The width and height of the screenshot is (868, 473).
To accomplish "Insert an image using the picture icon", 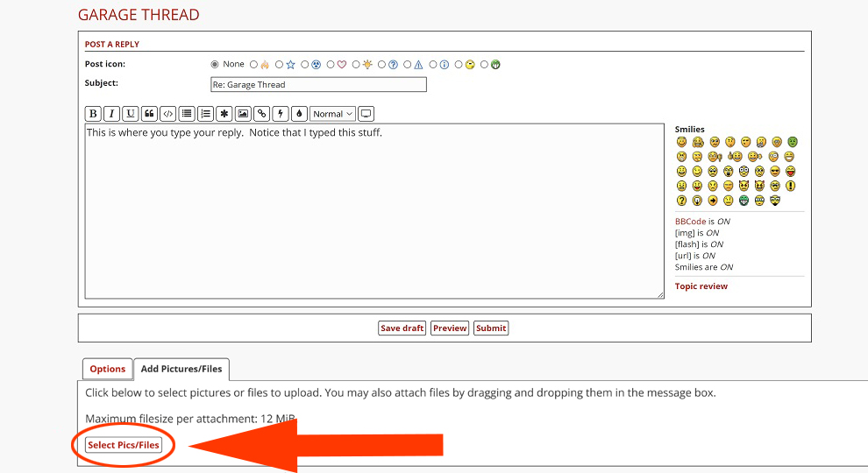I will [243, 114].
